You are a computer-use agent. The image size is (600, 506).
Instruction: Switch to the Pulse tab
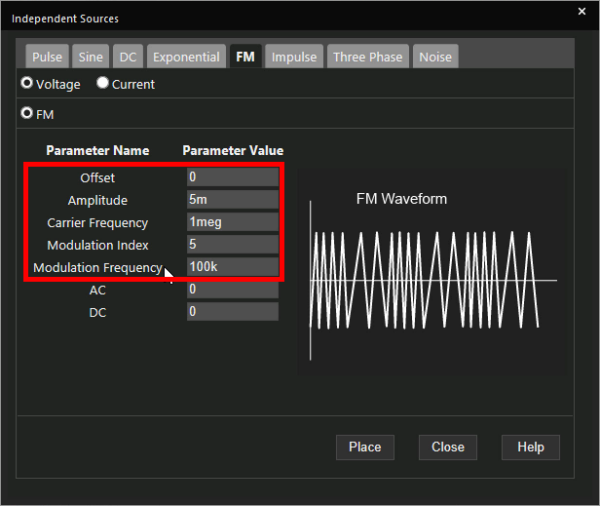pyautogui.click(x=47, y=57)
